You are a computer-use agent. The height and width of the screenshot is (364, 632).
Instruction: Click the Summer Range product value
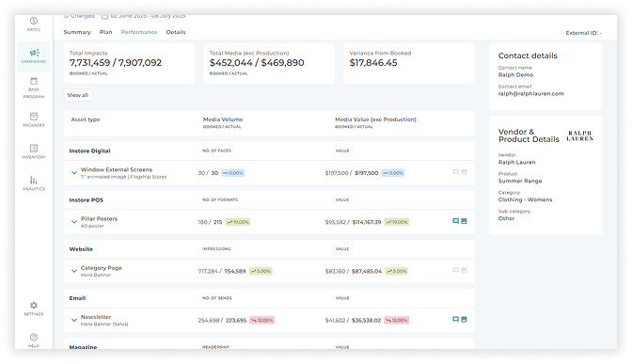tap(520, 181)
